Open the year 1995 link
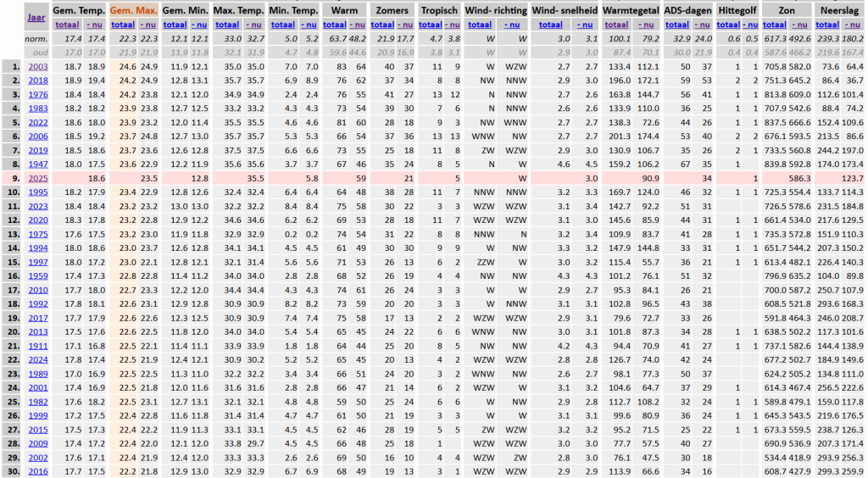Screen dimensions: 868x478 [38, 192]
